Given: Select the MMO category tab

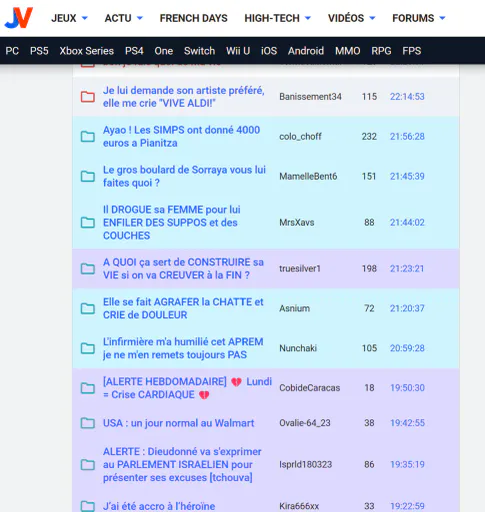Looking at the screenshot, I should click(x=348, y=51).
